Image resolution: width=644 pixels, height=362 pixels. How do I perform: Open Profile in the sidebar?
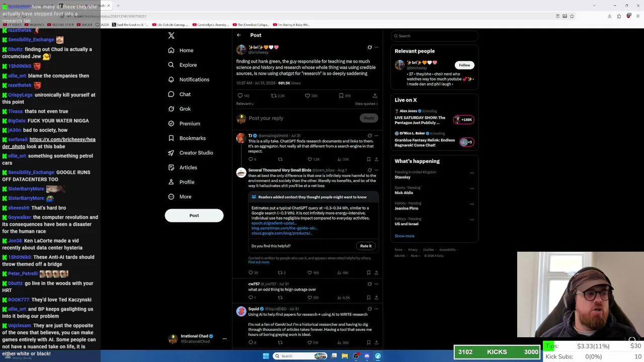click(x=181, y=182)
